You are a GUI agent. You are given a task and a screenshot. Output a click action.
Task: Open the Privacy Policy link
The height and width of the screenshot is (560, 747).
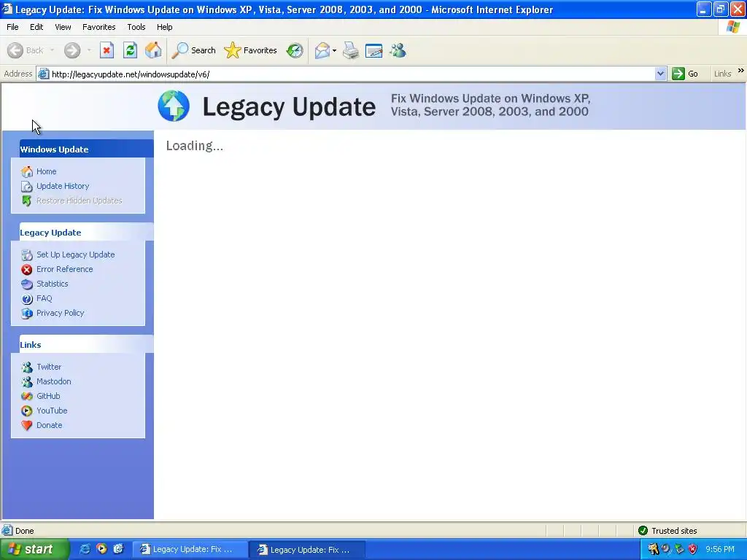click(60, 314)
